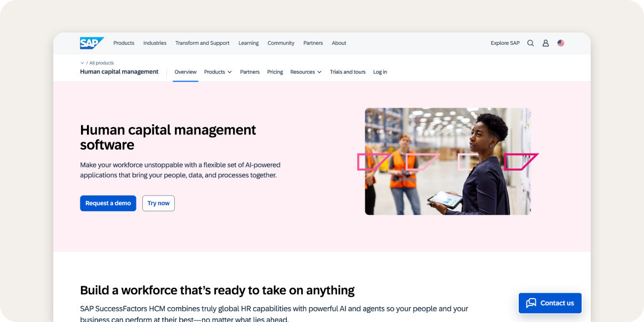Click the SAP logo
644x322 pixels.
coord(91,43)
